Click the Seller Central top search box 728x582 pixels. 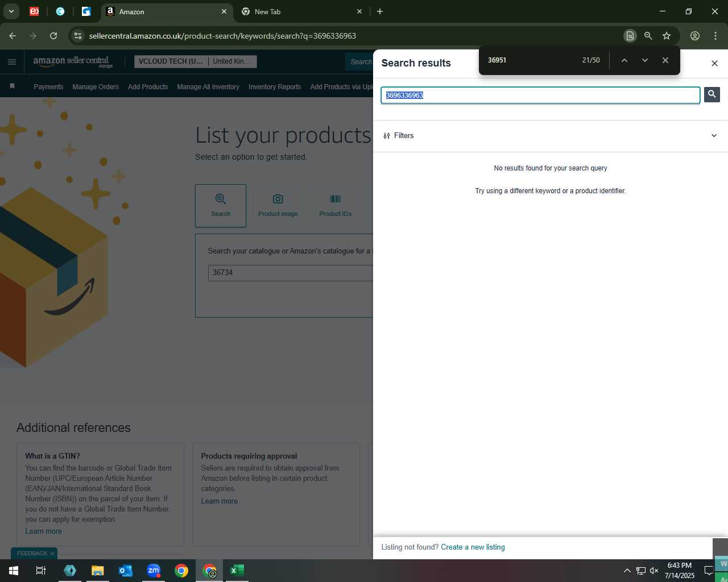point(359,62)
